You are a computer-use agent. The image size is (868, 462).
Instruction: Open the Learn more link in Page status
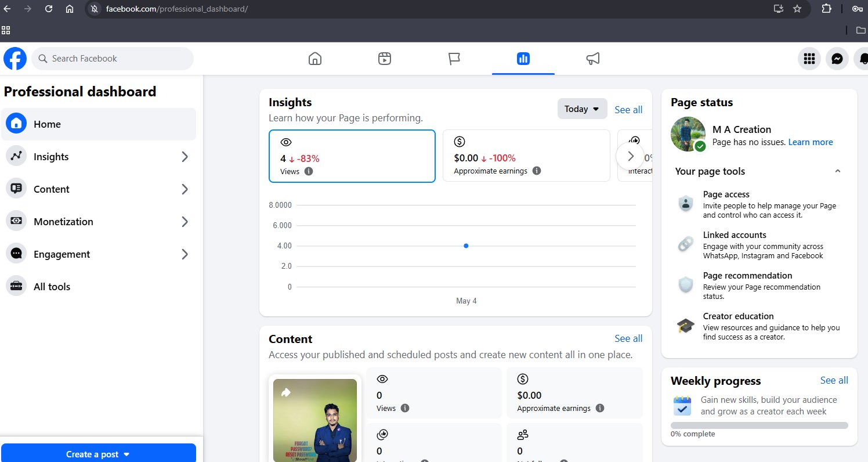811,142
